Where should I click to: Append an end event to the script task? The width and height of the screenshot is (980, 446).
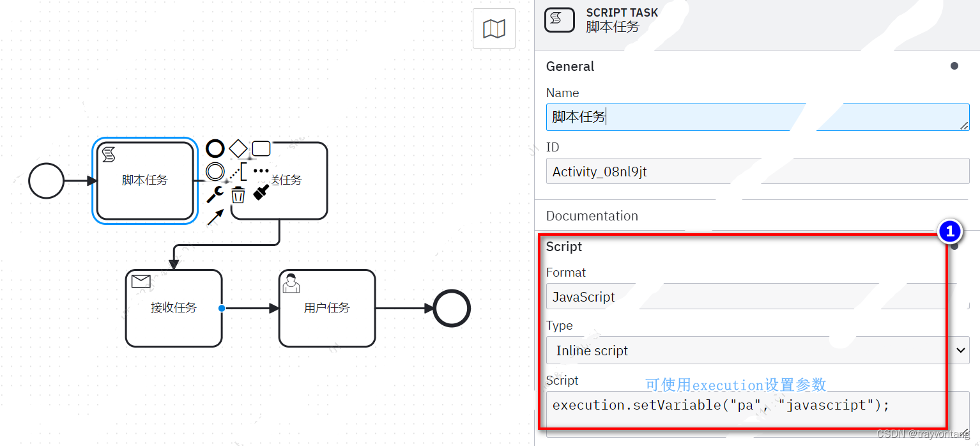(215, 148)
